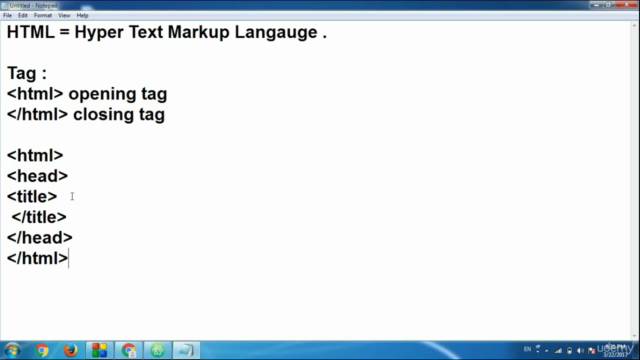Click the scrollbar up arrow in Notepad

pyautogui.click(x=635, y=25)
